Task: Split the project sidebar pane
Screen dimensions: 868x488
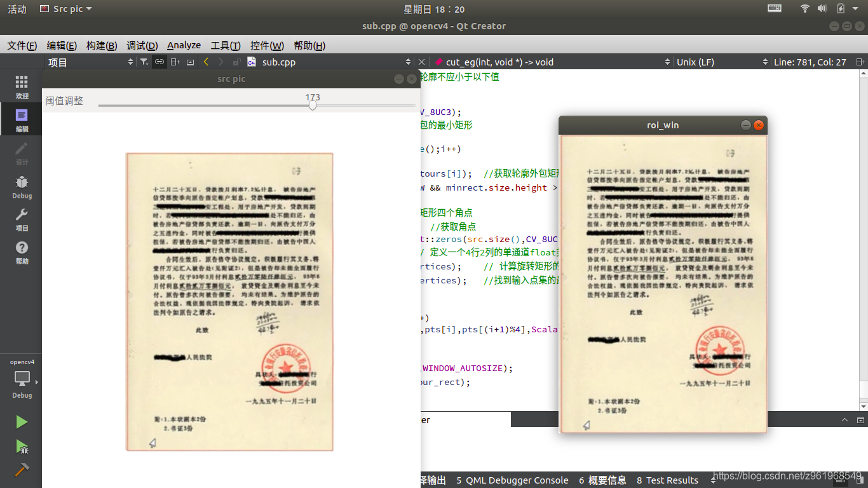Action: click(175, 62)
